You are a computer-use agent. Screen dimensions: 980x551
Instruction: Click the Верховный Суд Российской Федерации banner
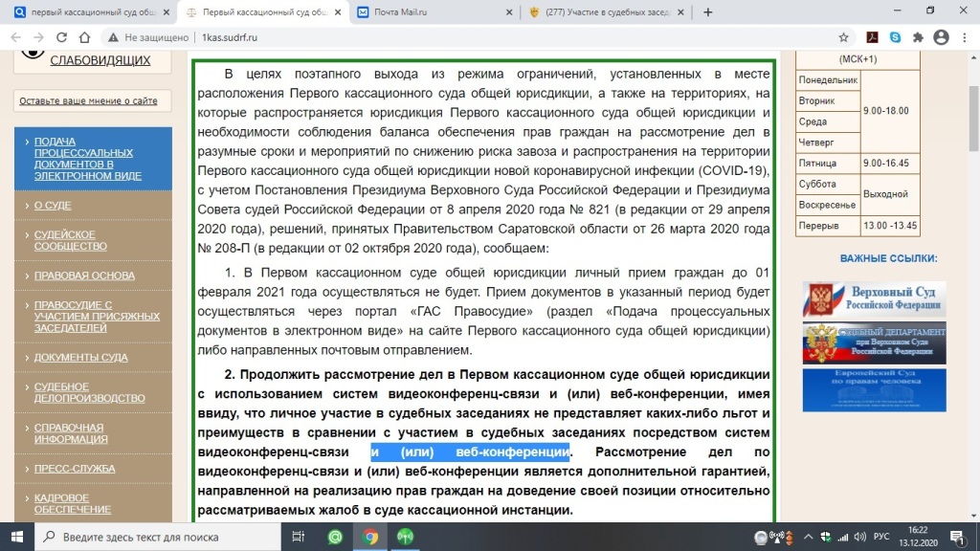[874, 299]
